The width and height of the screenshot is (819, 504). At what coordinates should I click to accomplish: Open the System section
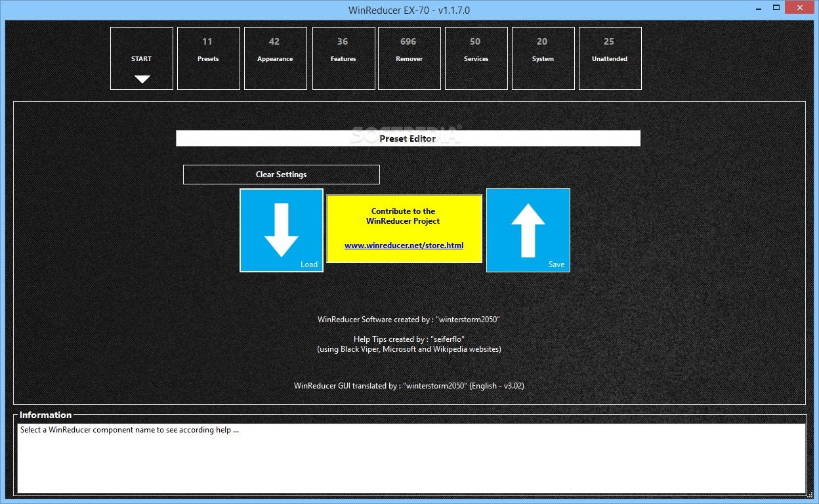click(x=543, y=58)
